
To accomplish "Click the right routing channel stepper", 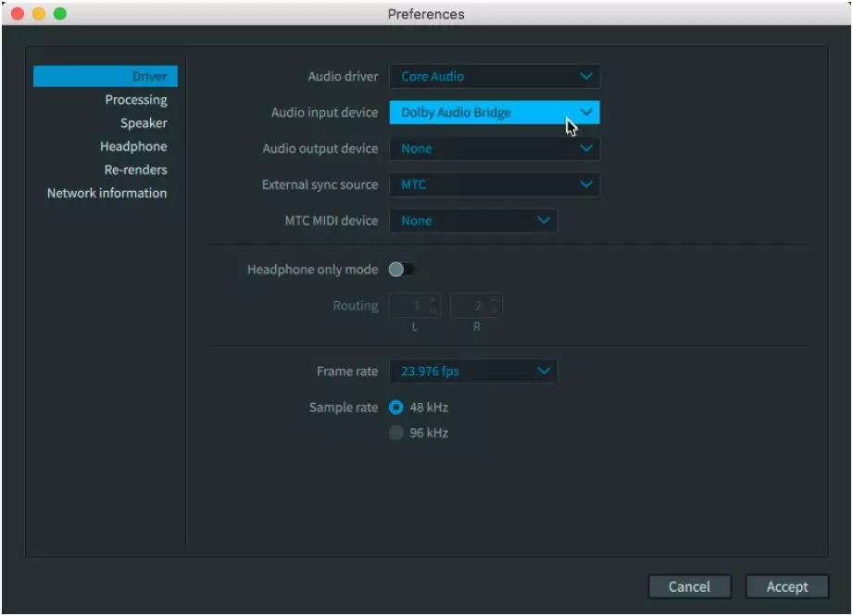I will click(x=495, y=306).
